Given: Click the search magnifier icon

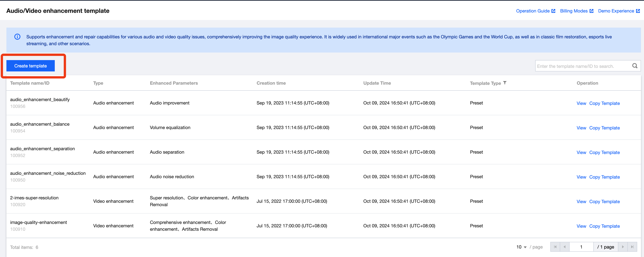Looking at the screenshot, I should click(x=635, y=66).
